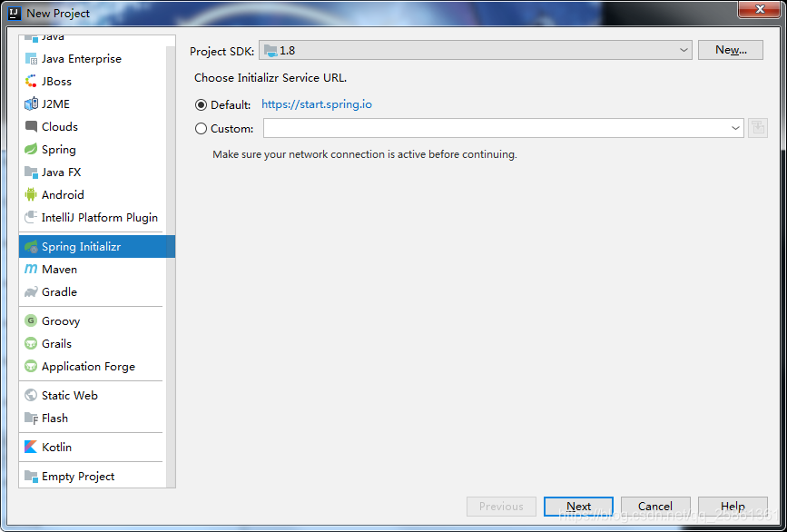Close the New Project dialog window

pos(760,9)
